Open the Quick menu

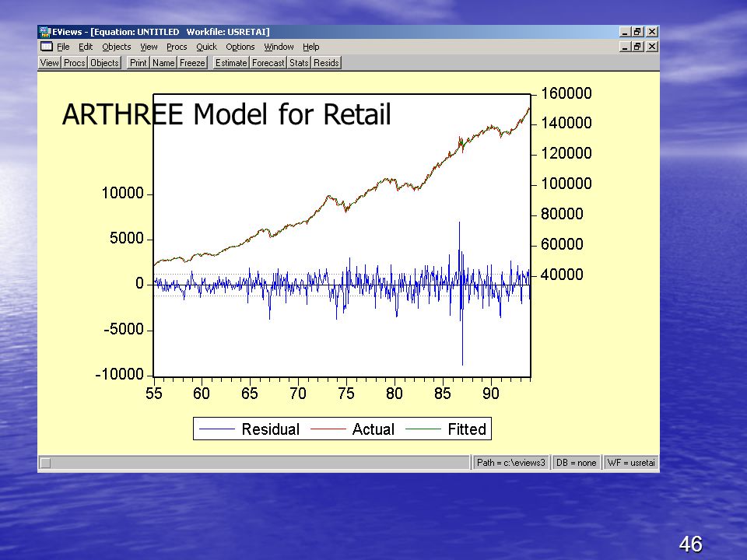point(206,47)
